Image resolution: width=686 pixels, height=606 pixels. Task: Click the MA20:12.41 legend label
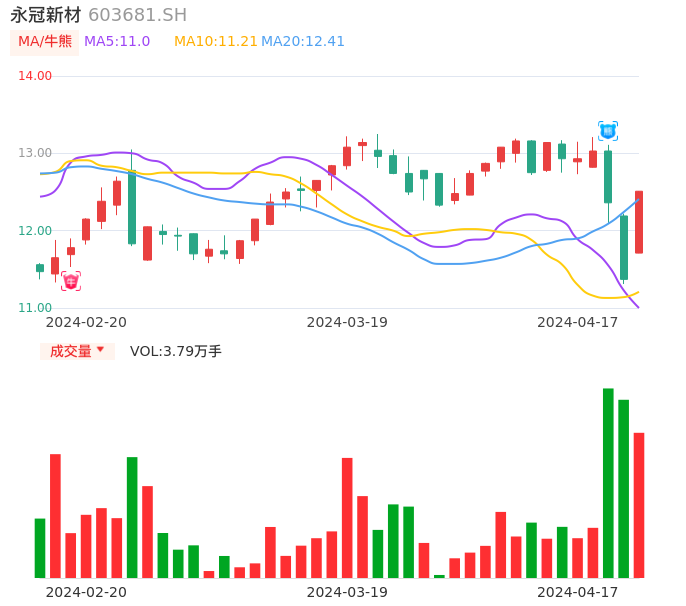click(303, 42)
